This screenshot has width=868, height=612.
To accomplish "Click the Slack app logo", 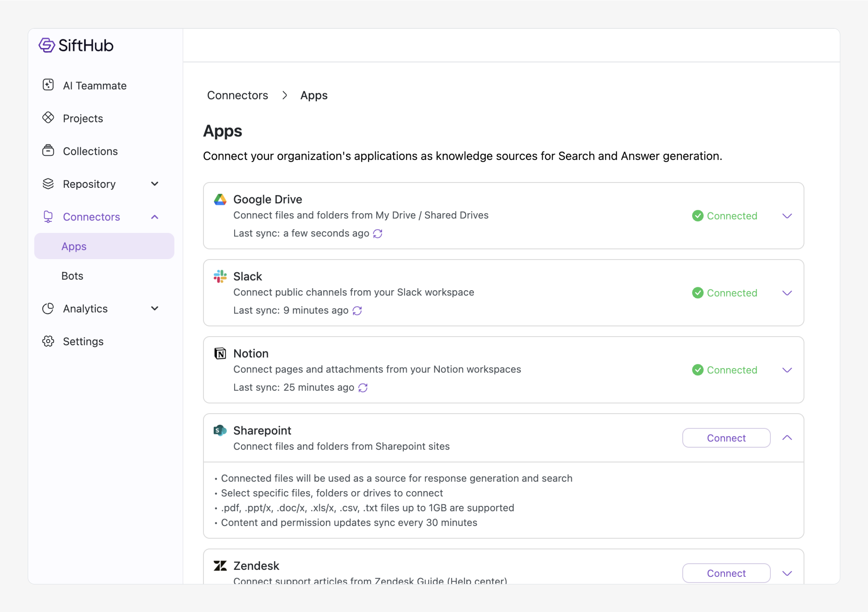I will coord(220,276).
